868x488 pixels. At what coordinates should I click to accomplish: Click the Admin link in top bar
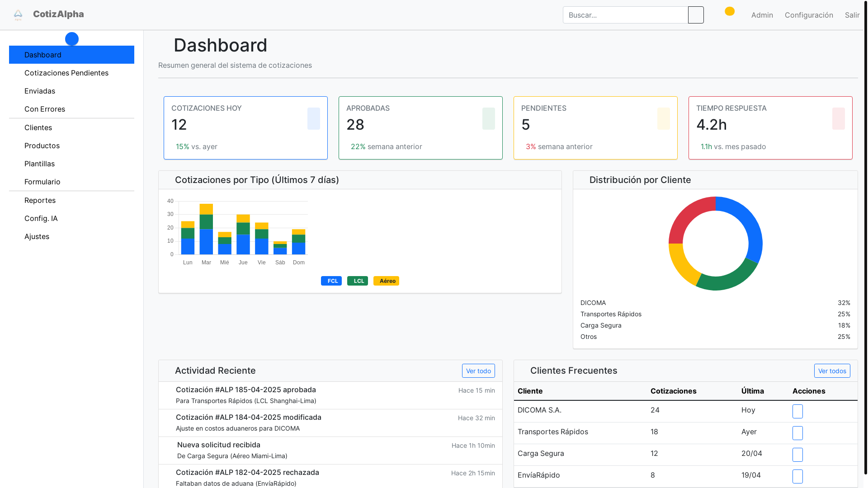point(762,15)
